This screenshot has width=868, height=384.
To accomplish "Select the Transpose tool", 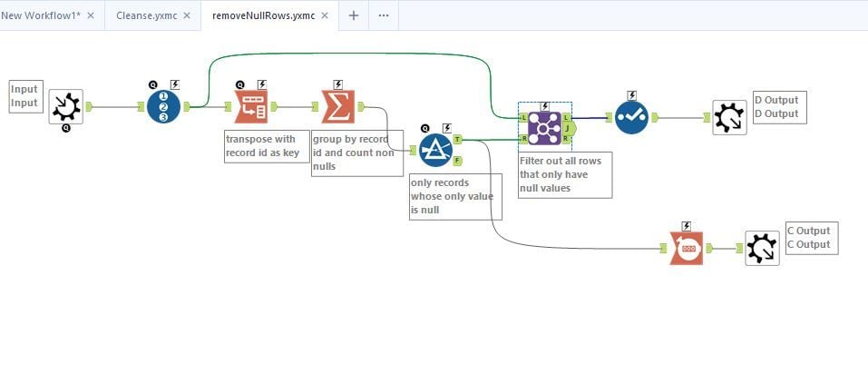I will click(x=251, y=106).
